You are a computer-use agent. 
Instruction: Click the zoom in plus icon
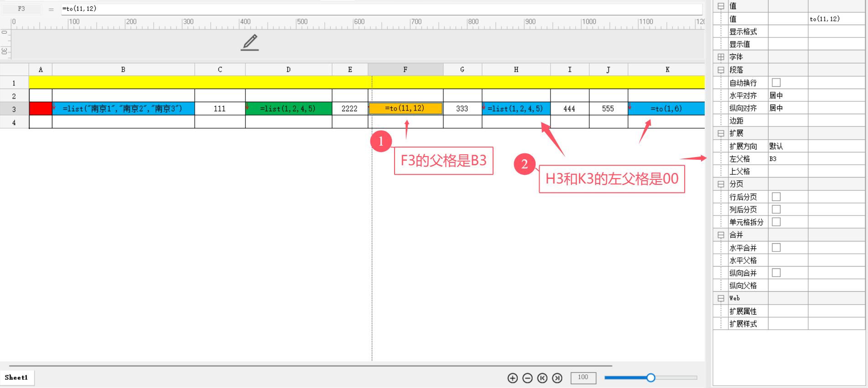pos(513,378)
